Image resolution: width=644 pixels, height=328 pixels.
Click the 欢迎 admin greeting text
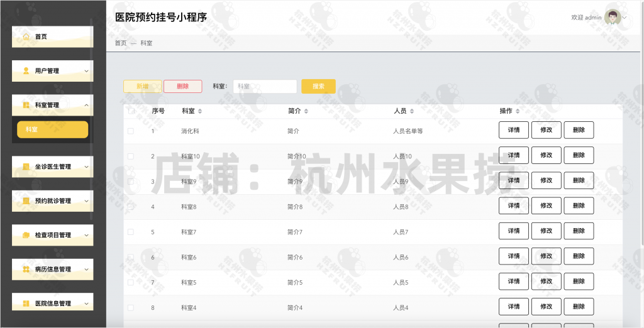(x=586, y=17)
